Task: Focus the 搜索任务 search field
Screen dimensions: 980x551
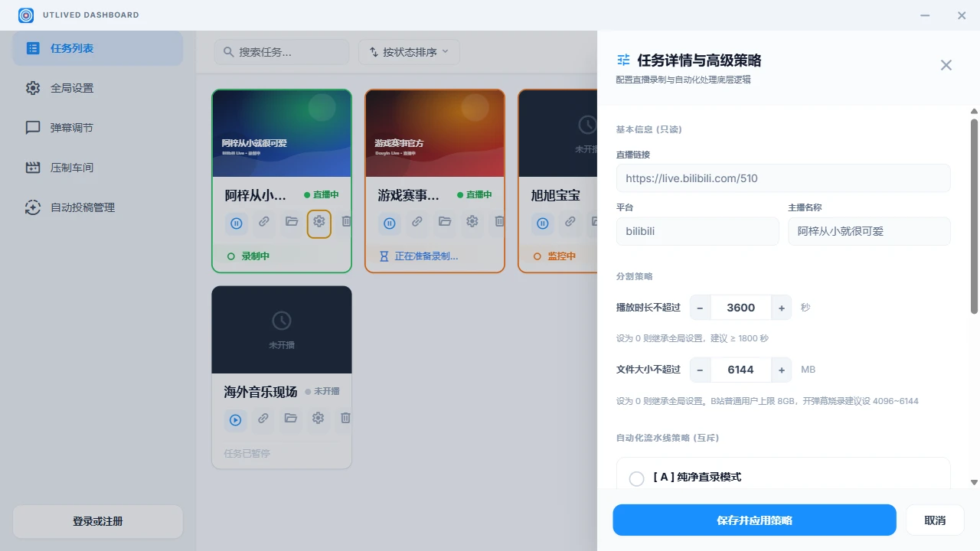Action: (x=282, y=52)
